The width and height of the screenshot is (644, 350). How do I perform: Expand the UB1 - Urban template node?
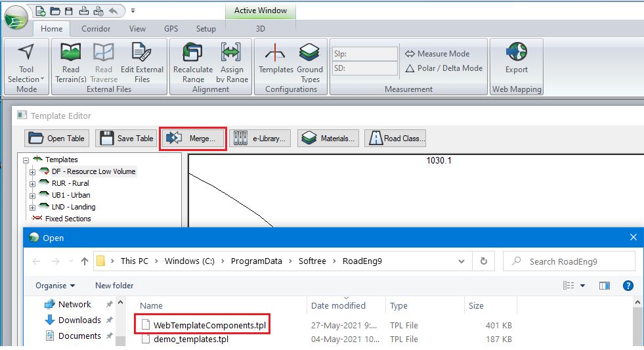32,196
